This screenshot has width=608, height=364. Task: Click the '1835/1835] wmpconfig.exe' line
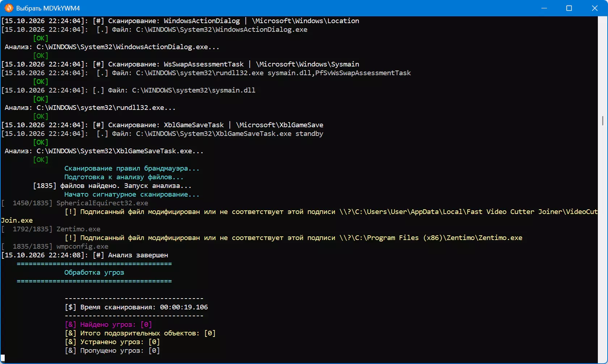coord(55,247)
